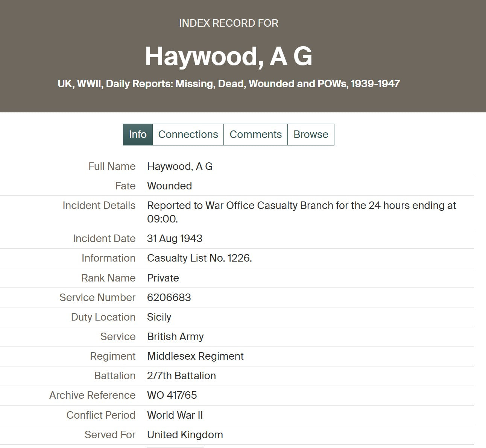
Task: Select the 31 Aug 1943 incident date
Action: 175,239
